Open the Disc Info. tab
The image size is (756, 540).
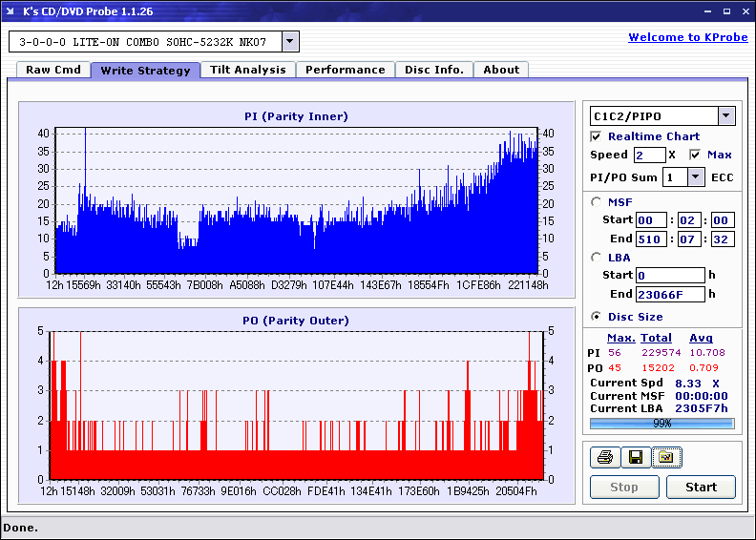pos(434,70)
